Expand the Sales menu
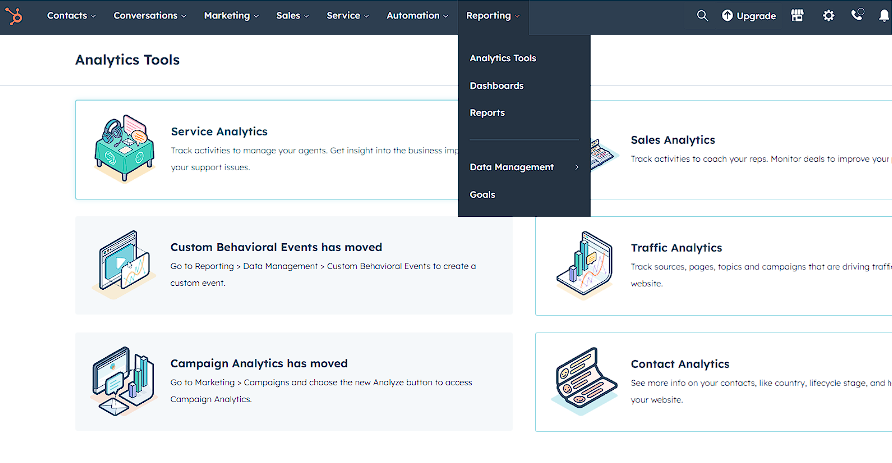The image size is (892, 463). click(x=292, y=16)
